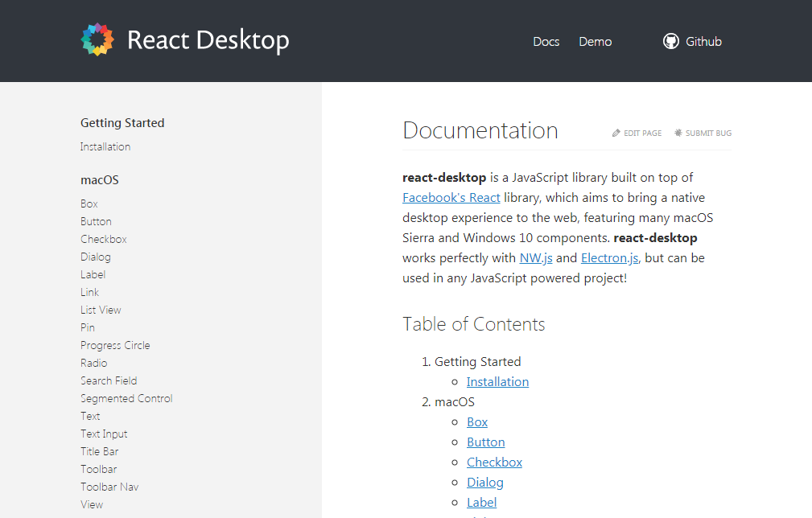Select Title Bar in the sidebar
Image resolution: width=812 pixels, height=518 pixels.
[100, 452]
